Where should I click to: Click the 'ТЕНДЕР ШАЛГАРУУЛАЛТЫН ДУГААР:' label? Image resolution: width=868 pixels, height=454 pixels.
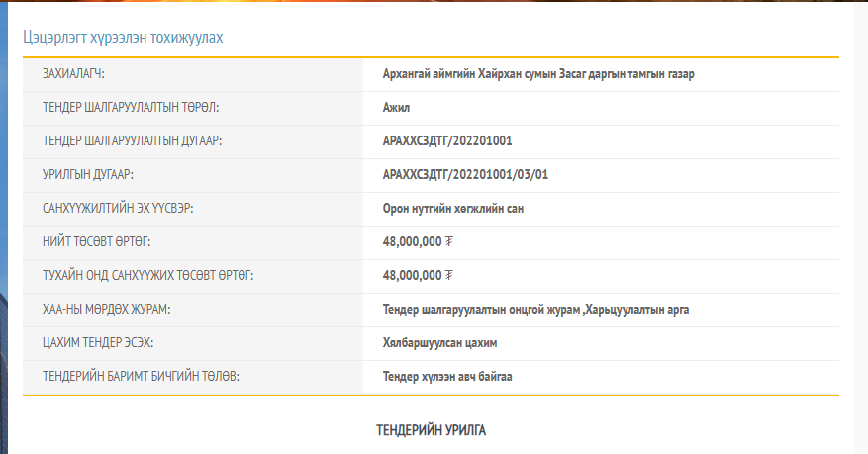click(132, 141)
